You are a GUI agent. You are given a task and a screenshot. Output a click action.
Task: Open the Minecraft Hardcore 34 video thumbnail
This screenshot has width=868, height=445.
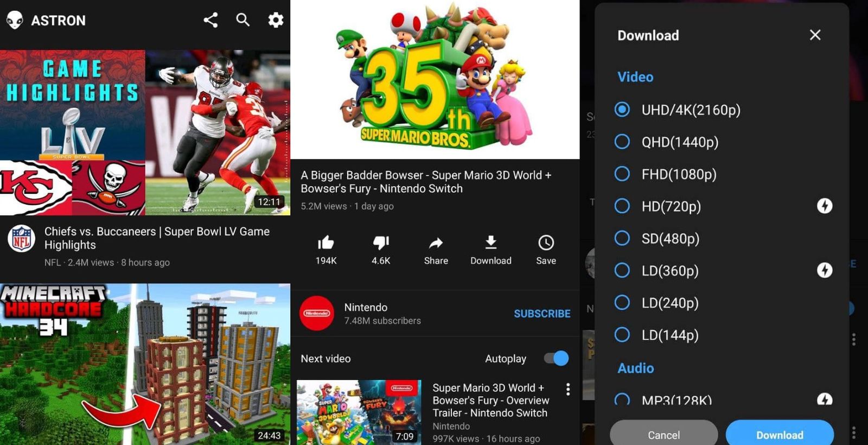pyautogui.click(x=145, y=364)
